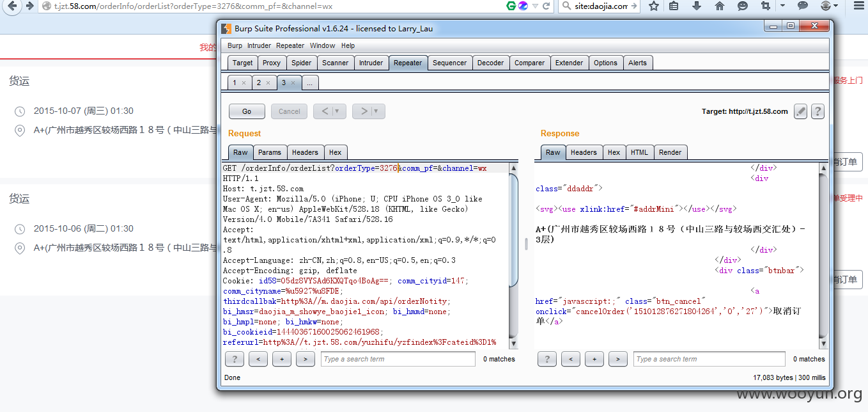Click the Go button to send request
The image size is (868, 412).
click(247, 111)
